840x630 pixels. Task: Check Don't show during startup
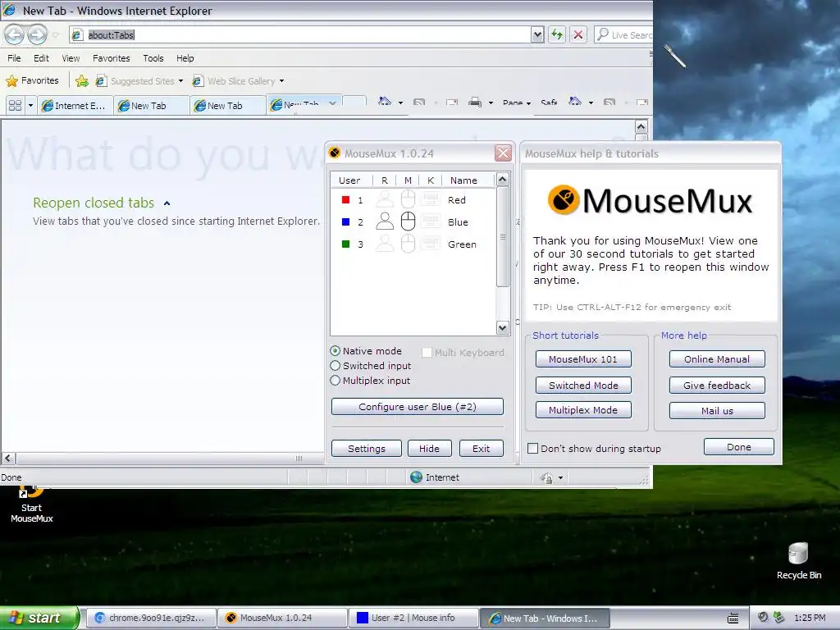click(x=533, y=449)
